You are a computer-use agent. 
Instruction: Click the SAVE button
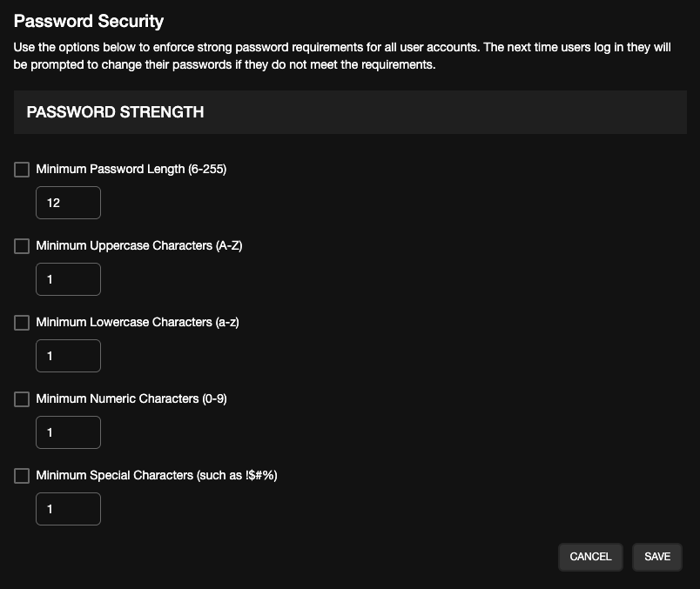(x=656, y=557)
